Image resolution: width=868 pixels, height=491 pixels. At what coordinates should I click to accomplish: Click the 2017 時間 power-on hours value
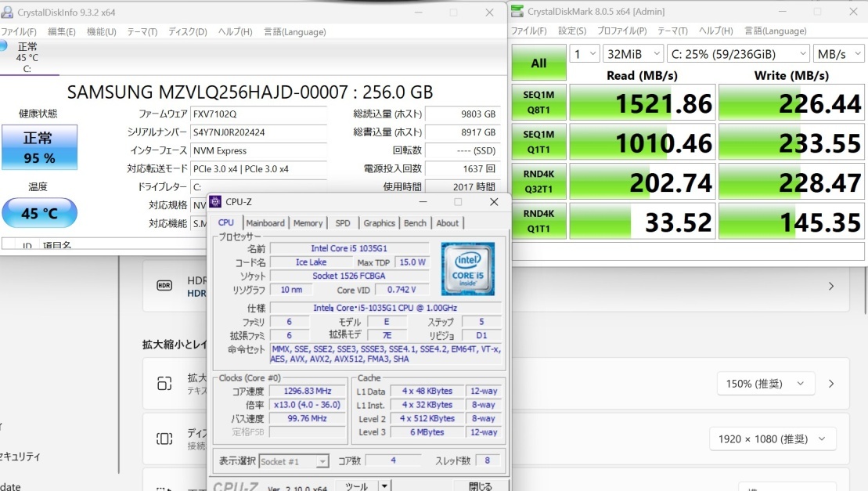463,187
